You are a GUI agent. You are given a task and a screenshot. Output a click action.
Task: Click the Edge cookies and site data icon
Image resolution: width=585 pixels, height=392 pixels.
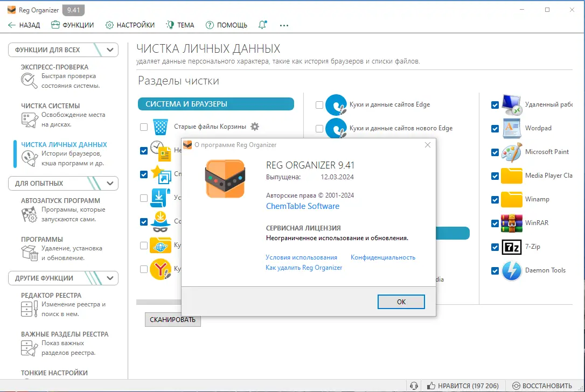coord(336,105)
